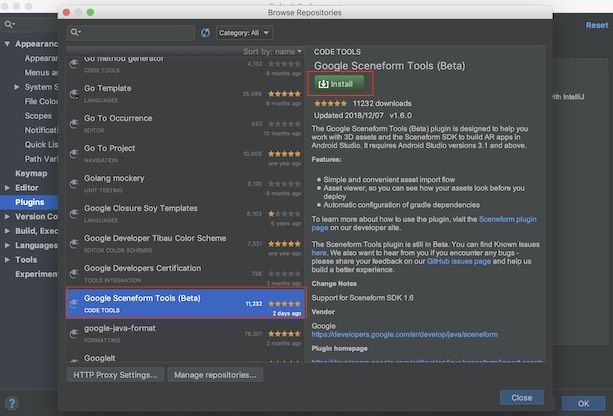
Task: Select Go method generator plugin row
Action: (x=185, y=67)
